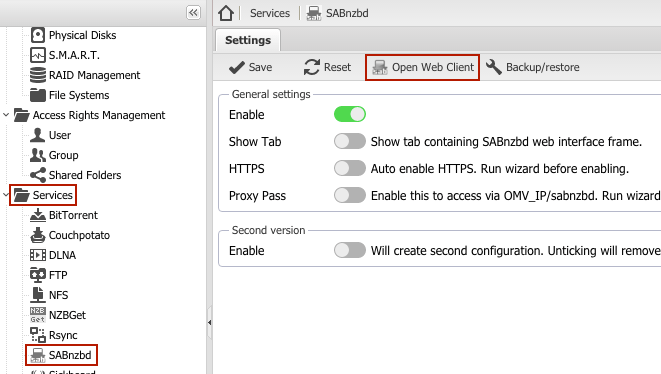Screen dimensions: 661x374
Task: Click the Save checkmark icon
Action: coord(236,67)
